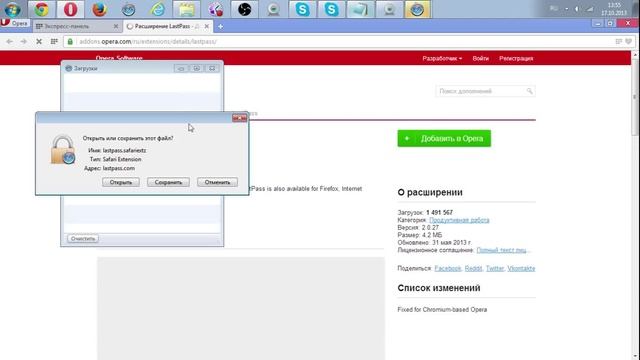Click the green Добавить в Opera button

(444, 138)
